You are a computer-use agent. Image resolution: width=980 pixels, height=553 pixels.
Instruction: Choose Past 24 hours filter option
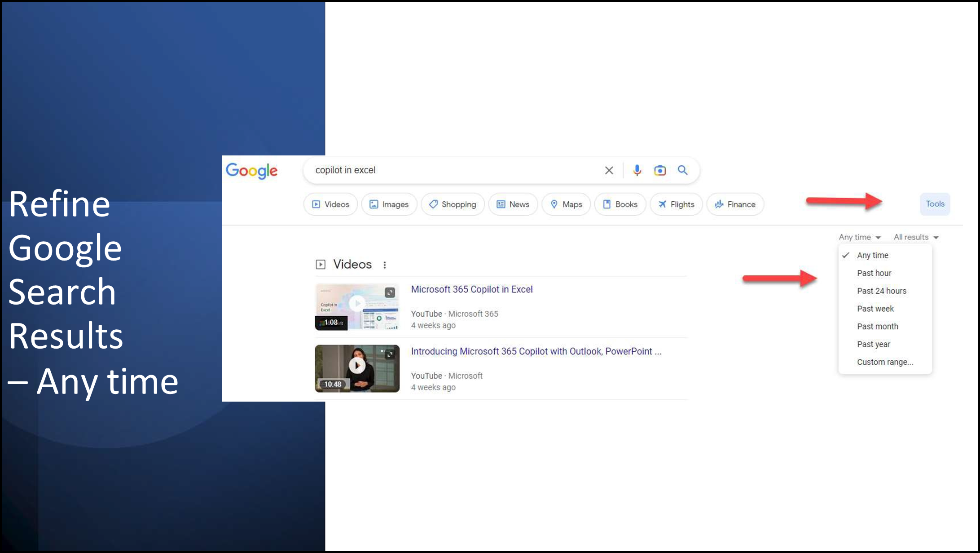click(881, 291)
